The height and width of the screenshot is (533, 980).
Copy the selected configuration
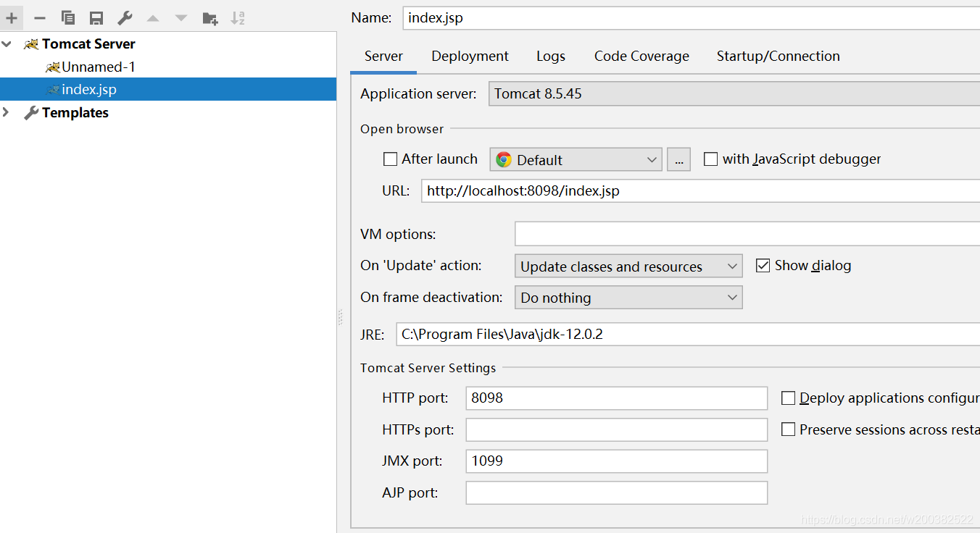click(68, 17)
